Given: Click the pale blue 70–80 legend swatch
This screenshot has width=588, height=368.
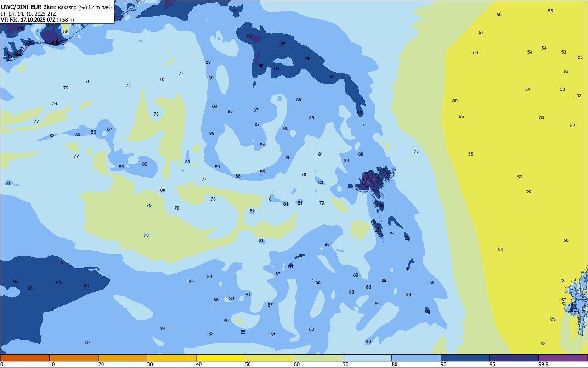Looking at the screenshot, I should pos(367,357).
